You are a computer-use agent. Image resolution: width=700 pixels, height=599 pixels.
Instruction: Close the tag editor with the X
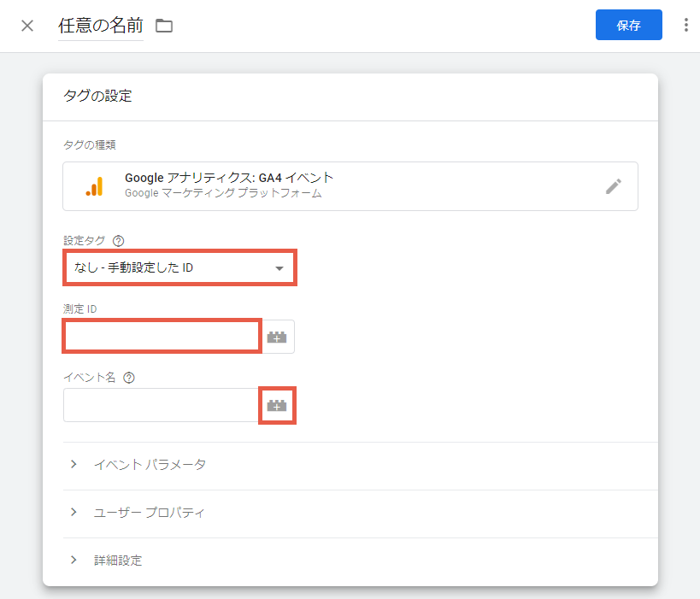coord(27,26)
